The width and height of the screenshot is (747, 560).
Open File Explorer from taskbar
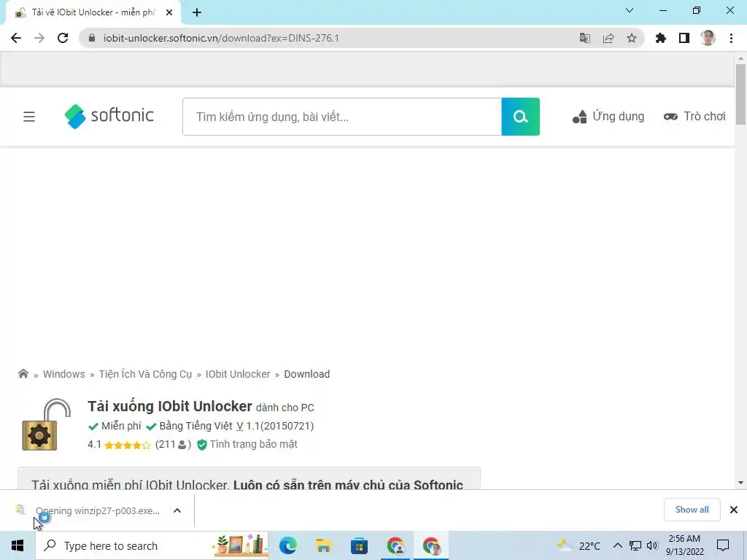(x=323, y=545)
